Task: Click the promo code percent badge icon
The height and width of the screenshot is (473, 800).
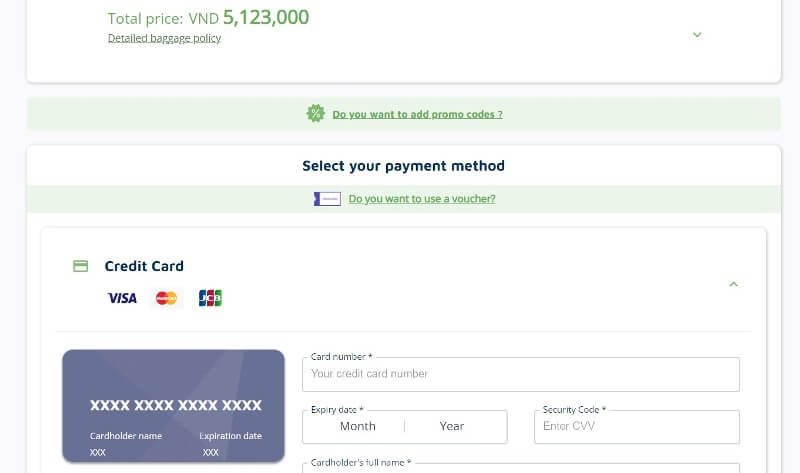Action: point(315,113)
